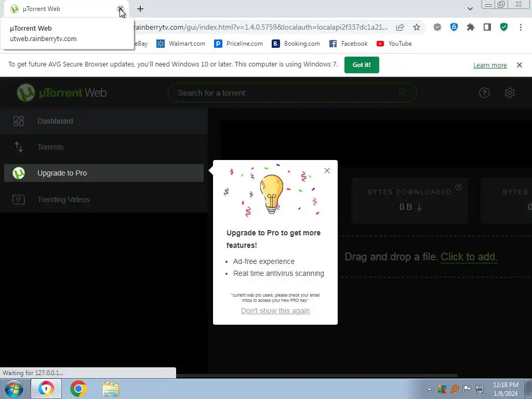The image size is (532, 399).
Task: Click the Action Center flag tray icon
Action: (467, 389)
